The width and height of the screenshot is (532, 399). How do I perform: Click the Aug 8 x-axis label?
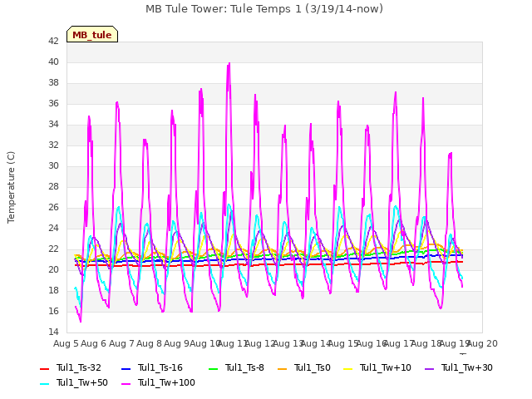click(x=149, y=343)
